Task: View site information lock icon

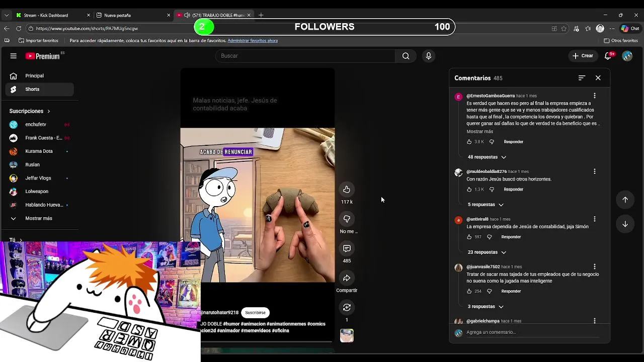Action: 31,29
